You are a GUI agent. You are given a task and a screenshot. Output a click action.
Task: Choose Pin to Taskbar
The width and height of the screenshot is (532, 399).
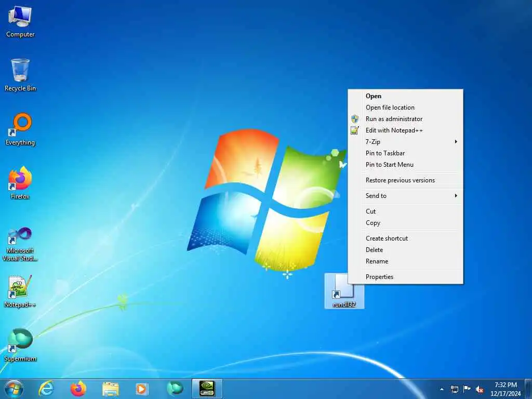point(405,153)
